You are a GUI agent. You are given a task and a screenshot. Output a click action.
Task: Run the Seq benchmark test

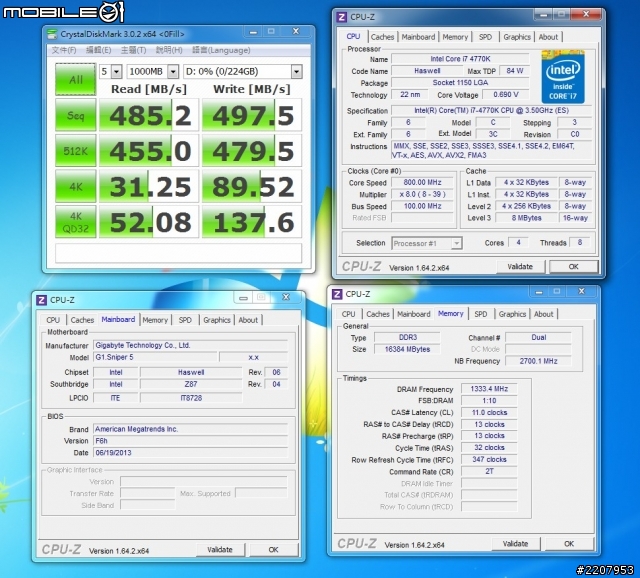click(76, 115)
